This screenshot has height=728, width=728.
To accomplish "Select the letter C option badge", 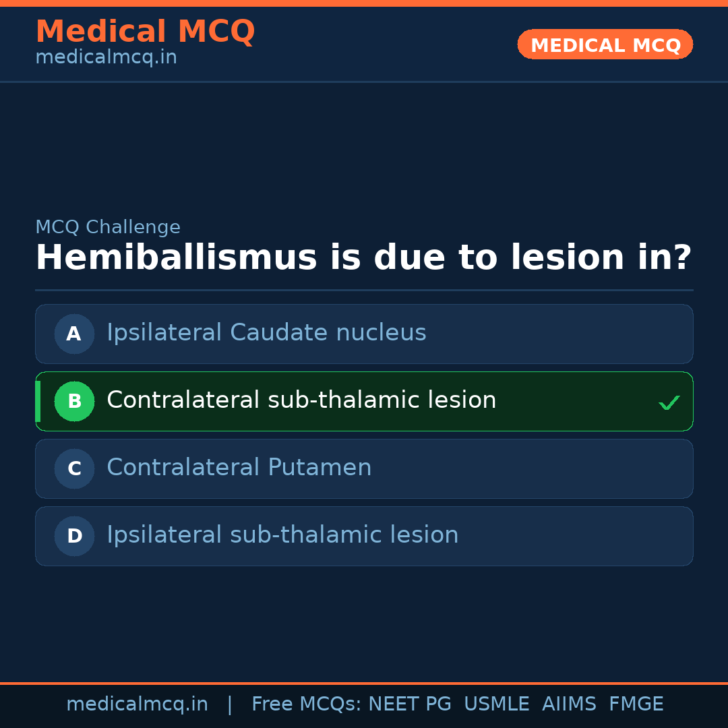I will (74, 468).
